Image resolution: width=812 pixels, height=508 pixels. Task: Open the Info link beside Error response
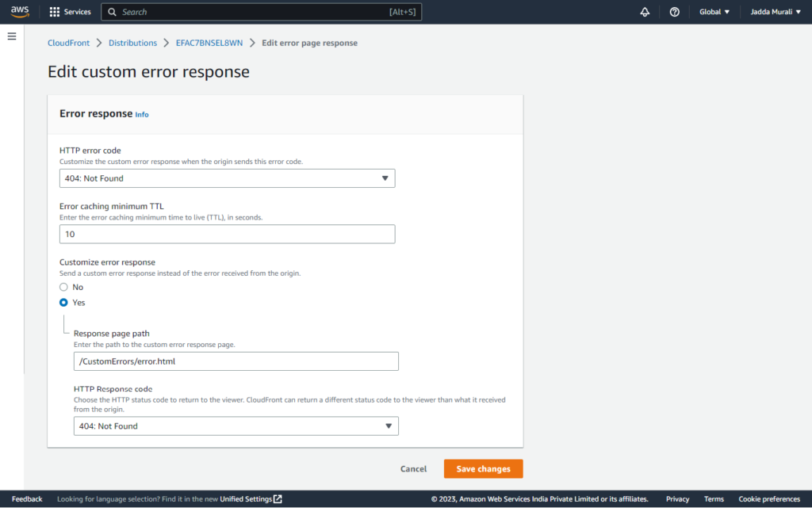click(142, 115)
